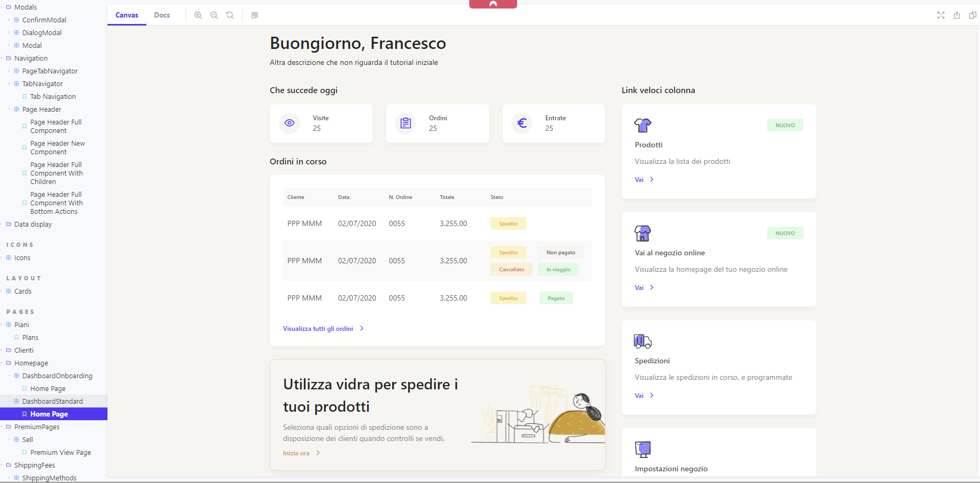The image size is (980, 483).
Task: Click the zoom out magnifier icon
Action: point(214,15)
